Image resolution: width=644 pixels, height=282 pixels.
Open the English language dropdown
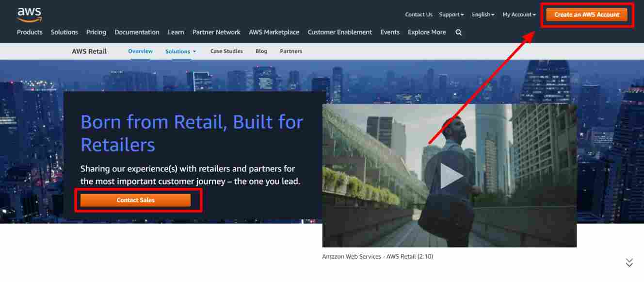coord(483,15)
